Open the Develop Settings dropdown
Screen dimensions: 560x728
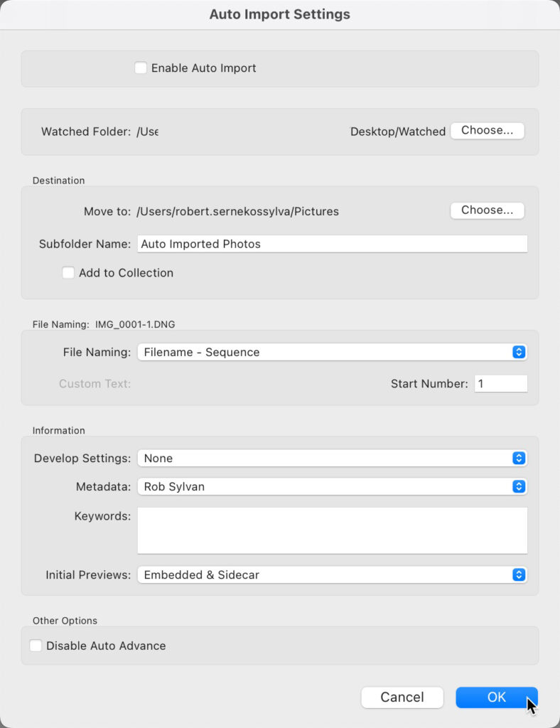332,459
